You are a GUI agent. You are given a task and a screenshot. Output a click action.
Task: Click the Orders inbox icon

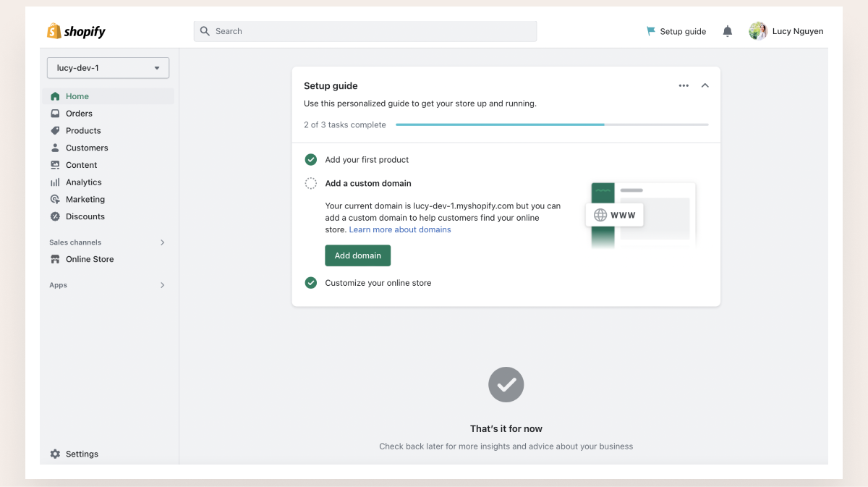click(55, 114)
